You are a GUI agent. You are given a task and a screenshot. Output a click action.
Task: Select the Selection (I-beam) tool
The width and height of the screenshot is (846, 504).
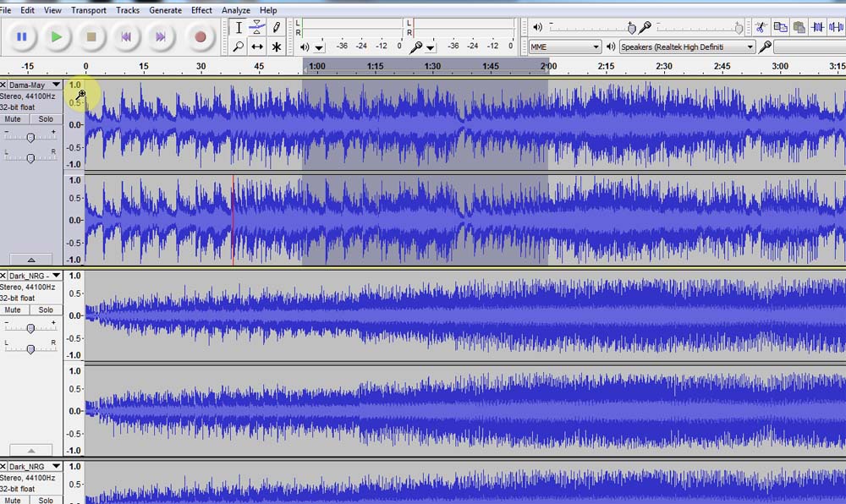[x=238, y=28]
